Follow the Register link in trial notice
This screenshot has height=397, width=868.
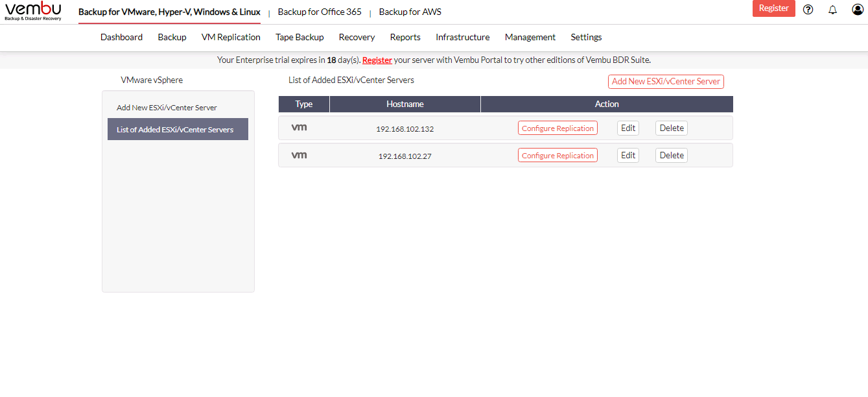pyautogui.click(x=377, y=60)
